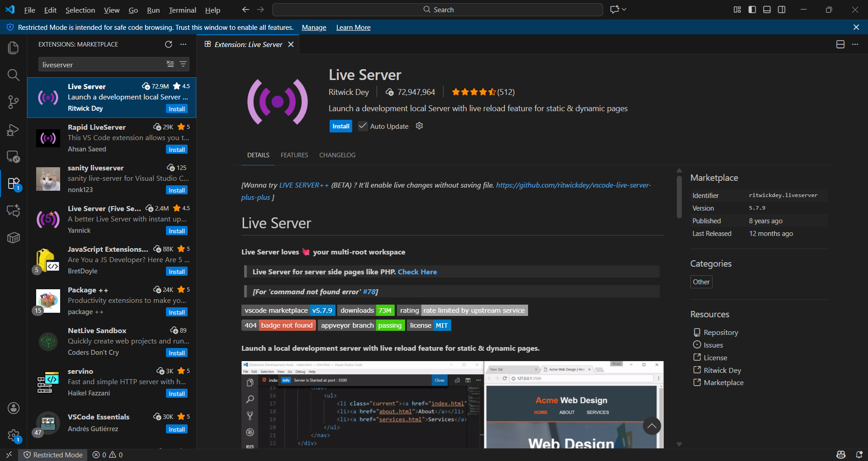868x461 pixels.
Task: Open the filter extensions dropdown
Action: pyautogui.click(x=183, y=64)
